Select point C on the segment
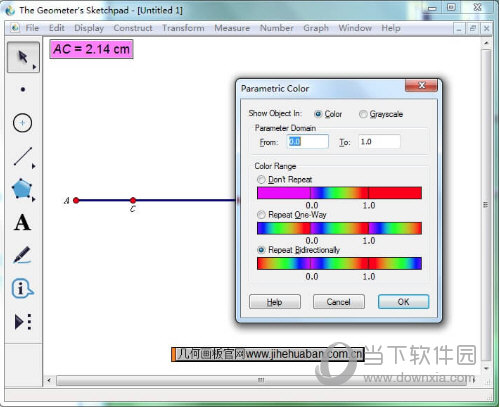The image size is (500, 407). (x=133, y=200)
